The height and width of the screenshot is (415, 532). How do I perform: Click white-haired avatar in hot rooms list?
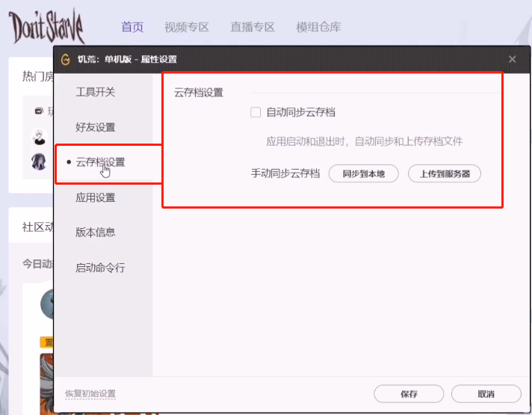[40, 137]
